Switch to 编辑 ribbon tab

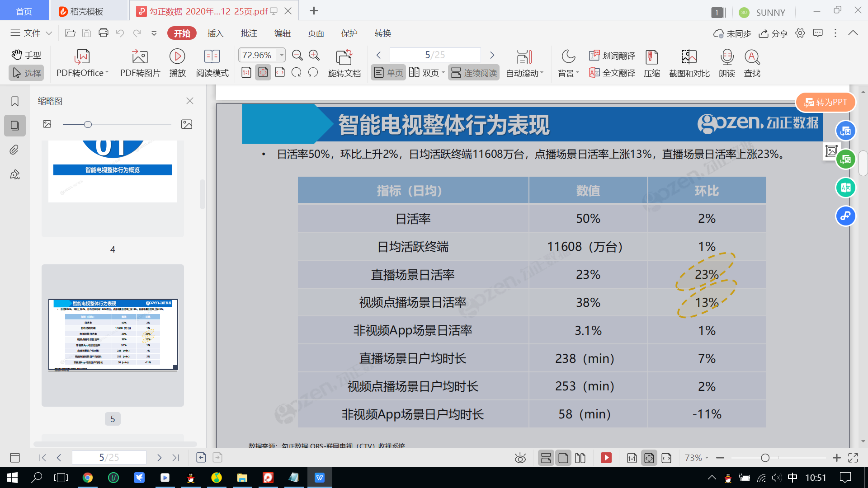click(x=282, y=33)
